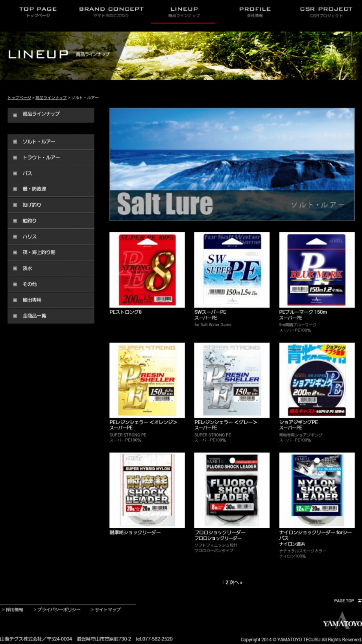Select the 輸出専用 sidebar category
Screen dimensions: 362x644
(51, 300)
